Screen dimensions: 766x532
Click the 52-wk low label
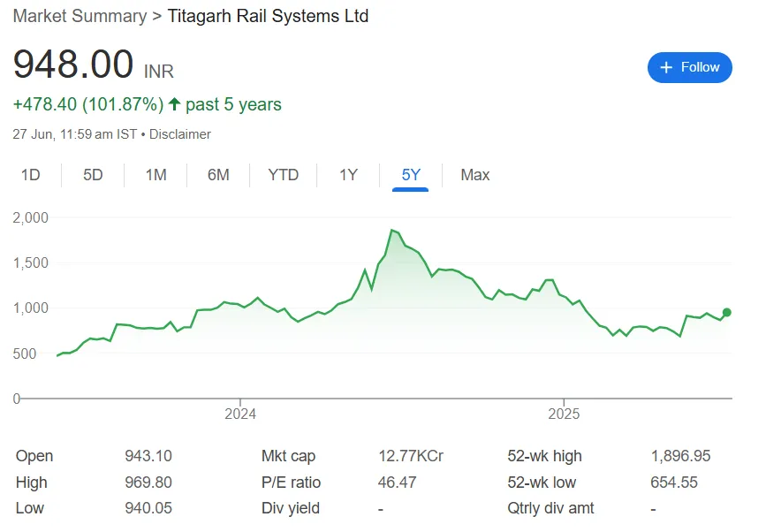(542, 483)
